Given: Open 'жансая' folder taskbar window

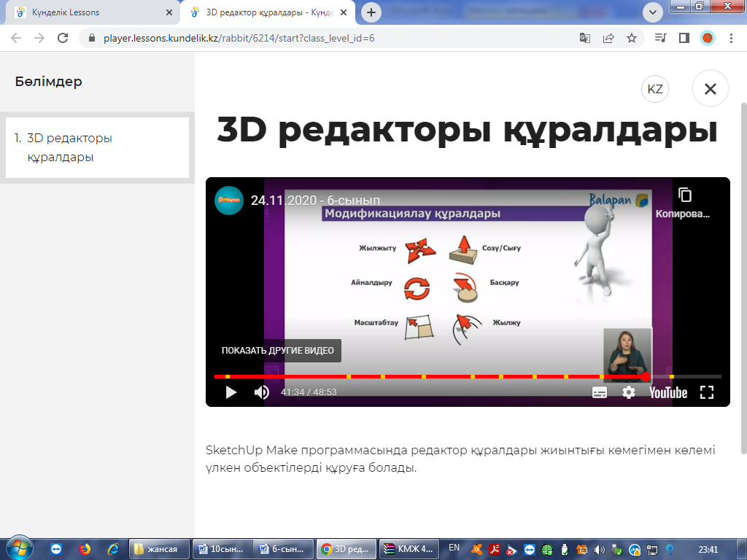Looking at the screenshot, I should pos(160,549).
